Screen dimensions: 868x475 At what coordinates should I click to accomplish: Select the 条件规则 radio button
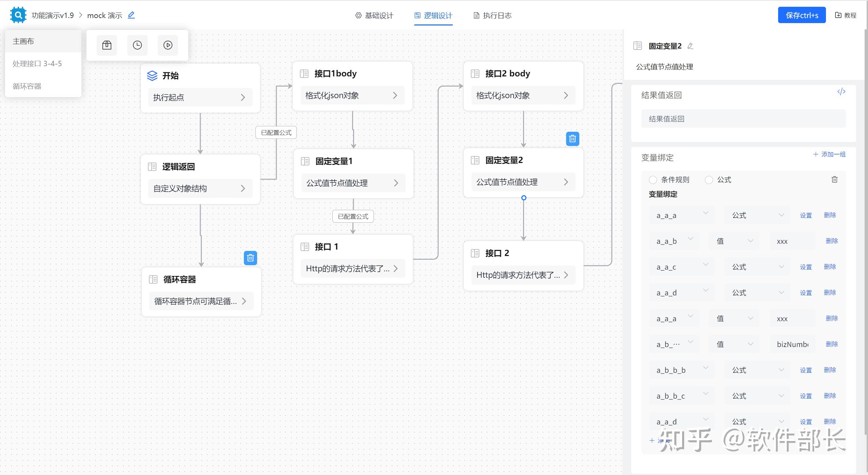tap(653, 180)
